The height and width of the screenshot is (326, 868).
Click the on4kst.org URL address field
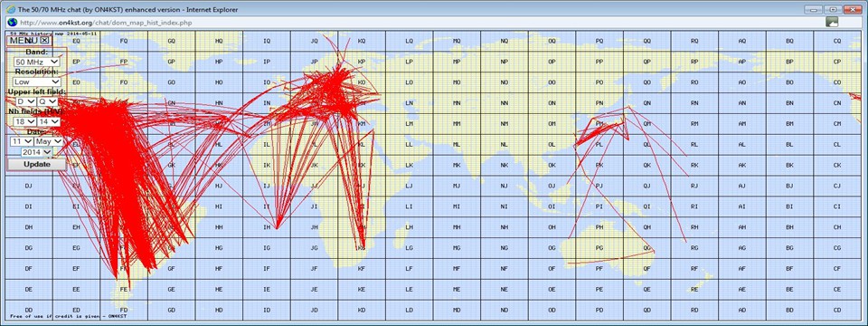420,22
